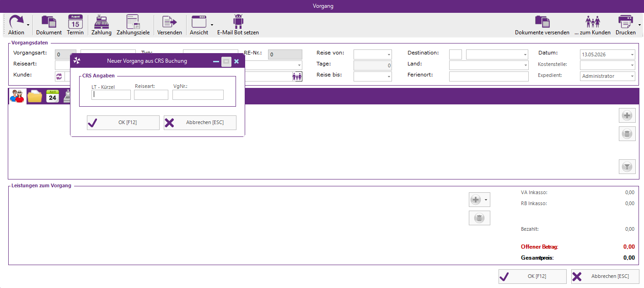Click the add participant plus icon
This screenshot has width=644, height=288.
(627, 115)
